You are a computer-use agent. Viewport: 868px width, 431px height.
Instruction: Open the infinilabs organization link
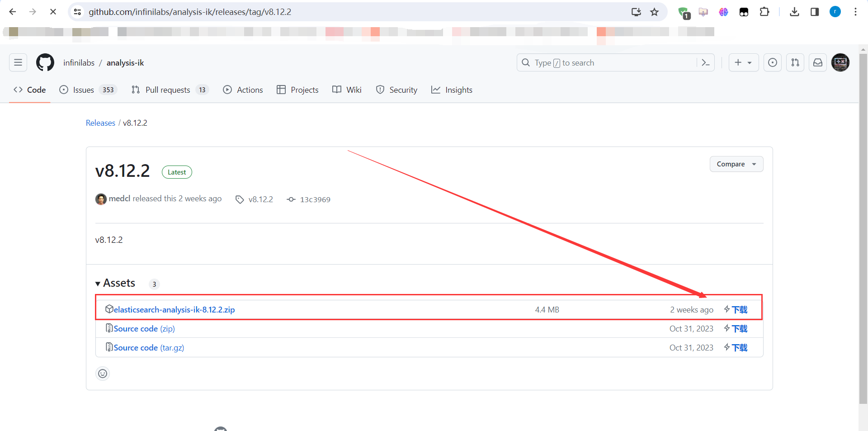79,63
